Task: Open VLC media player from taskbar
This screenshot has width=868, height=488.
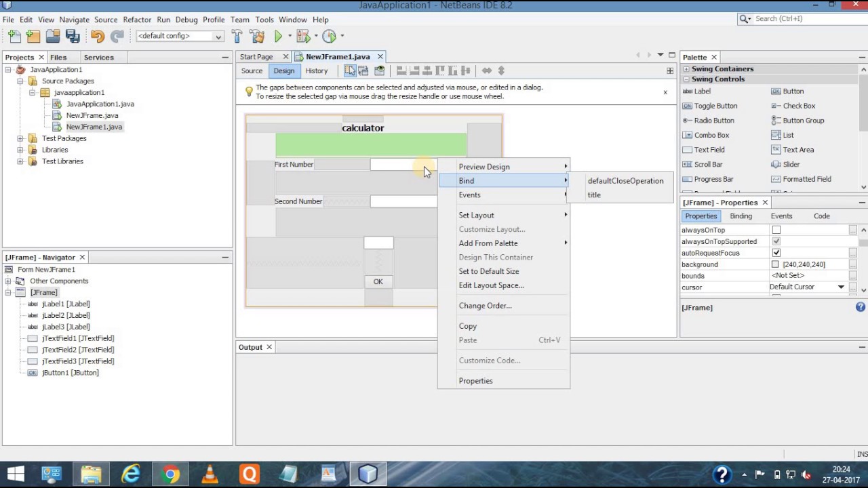Action: [210, 474]
